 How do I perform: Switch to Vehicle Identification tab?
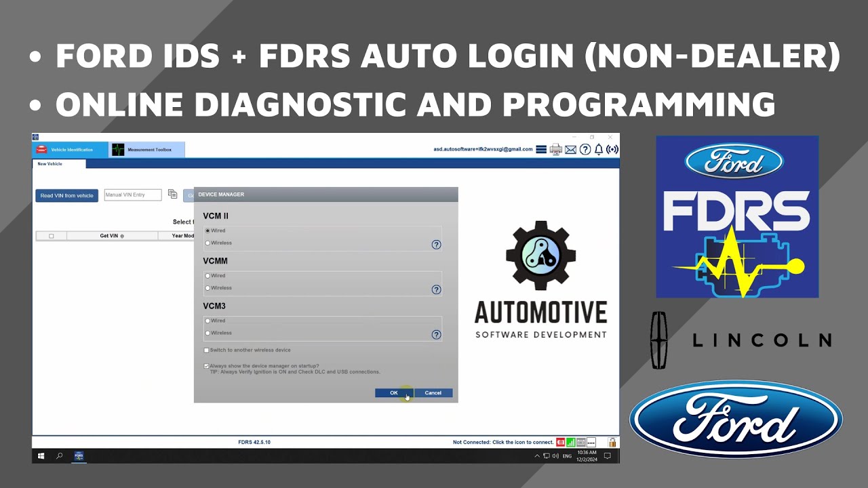pos(71,150)
